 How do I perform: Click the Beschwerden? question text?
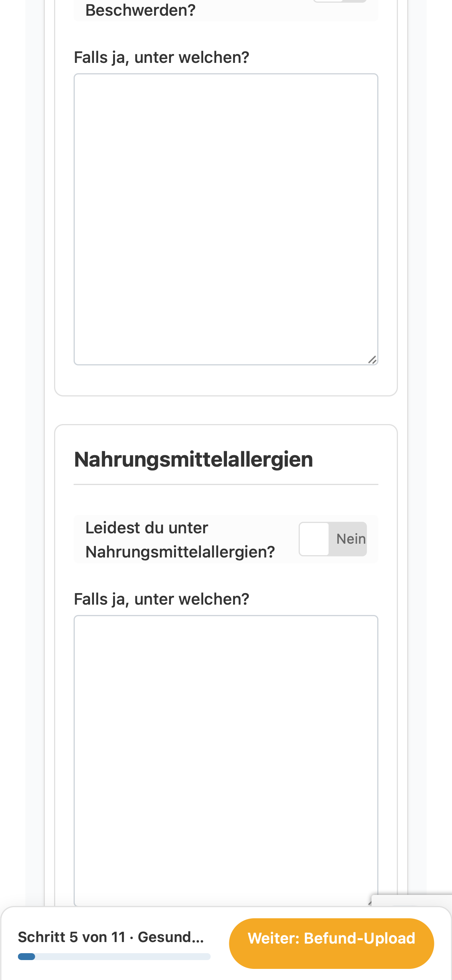[140, 10]
